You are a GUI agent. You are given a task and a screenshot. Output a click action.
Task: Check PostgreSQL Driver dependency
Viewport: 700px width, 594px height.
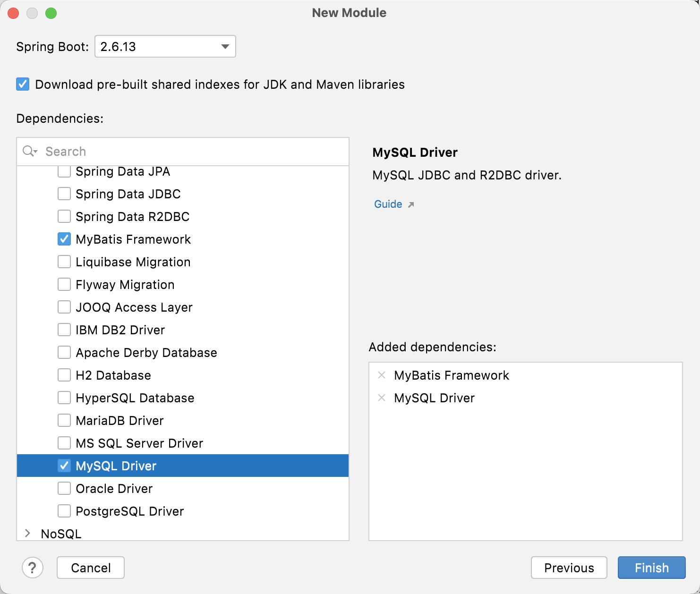click(64, 511)
